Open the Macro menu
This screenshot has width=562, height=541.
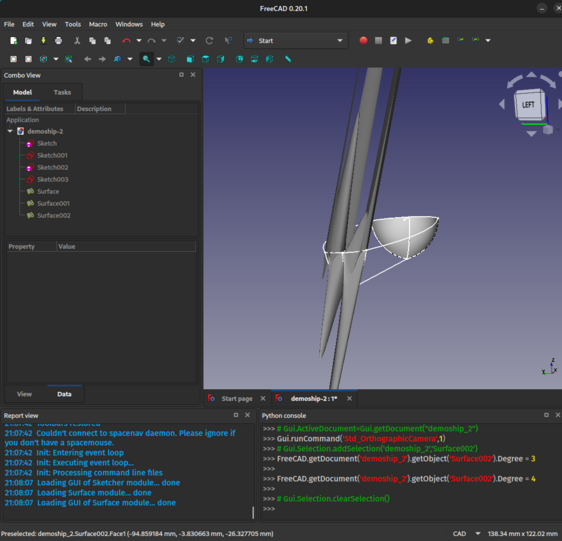click(98, 24)
